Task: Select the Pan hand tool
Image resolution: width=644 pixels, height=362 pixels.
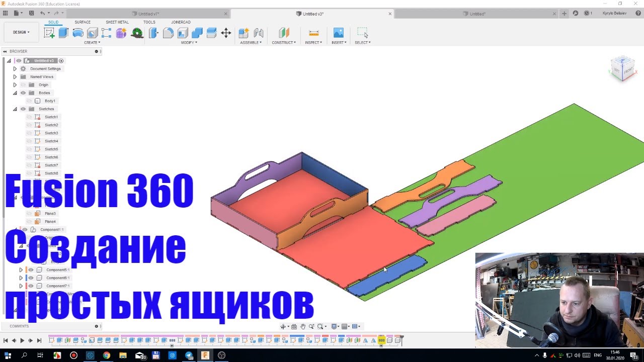Action: (x=303, y=326)
